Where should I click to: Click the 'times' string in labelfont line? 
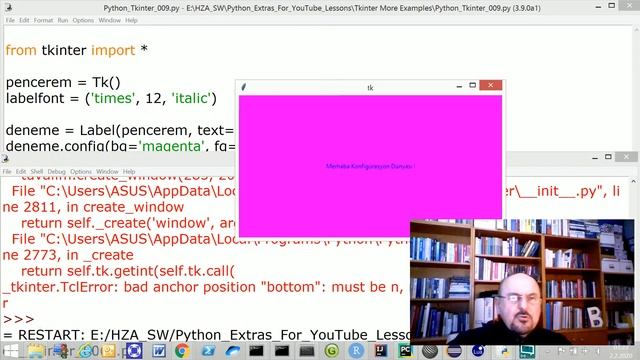click(112, 98)
